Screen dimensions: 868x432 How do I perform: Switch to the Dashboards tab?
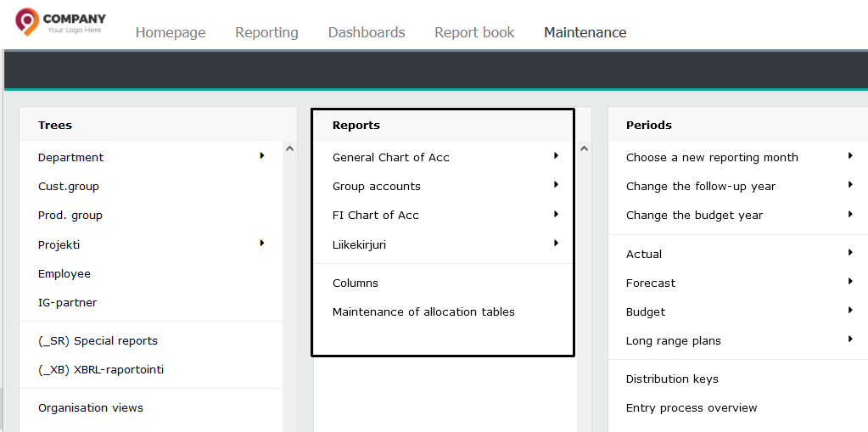367,33
